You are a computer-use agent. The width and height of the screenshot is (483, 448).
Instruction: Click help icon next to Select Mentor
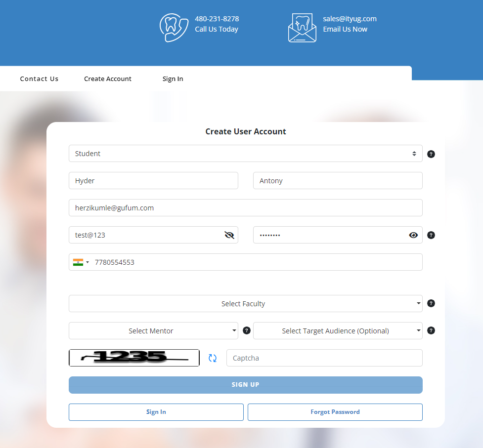(x=247, y=330)
